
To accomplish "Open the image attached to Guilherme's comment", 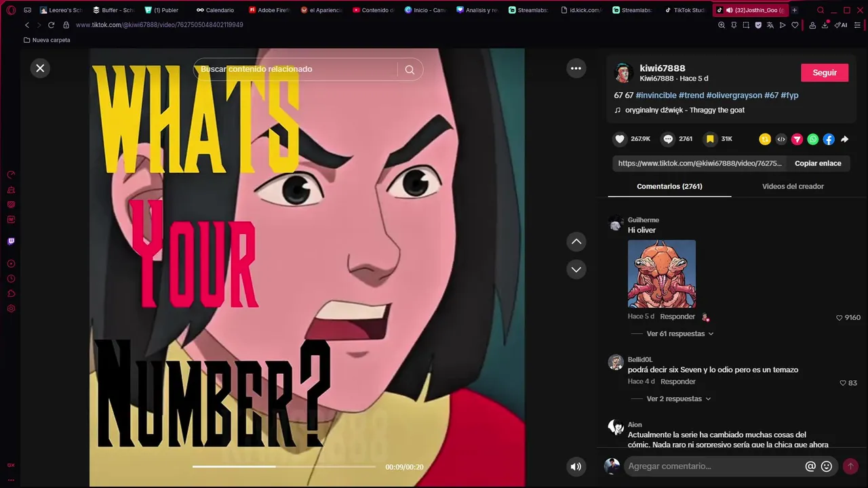I will coord(662,274).
